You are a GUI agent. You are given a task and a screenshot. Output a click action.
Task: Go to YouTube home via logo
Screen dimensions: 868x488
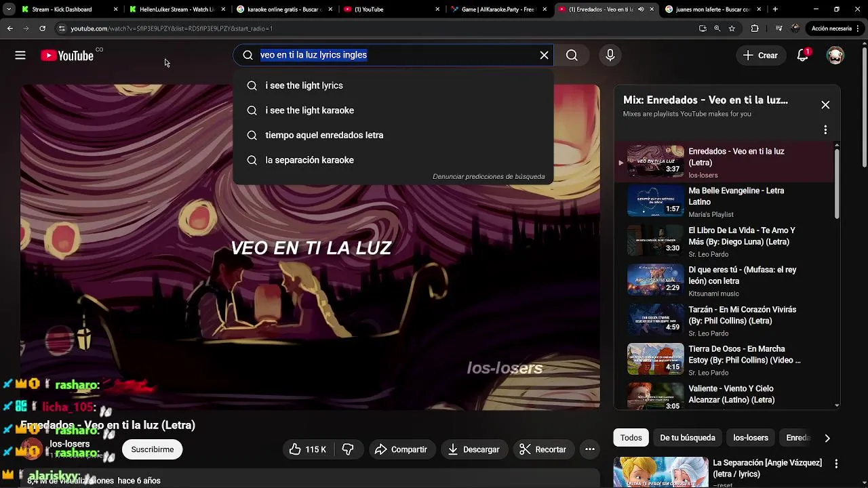[67, 56]
